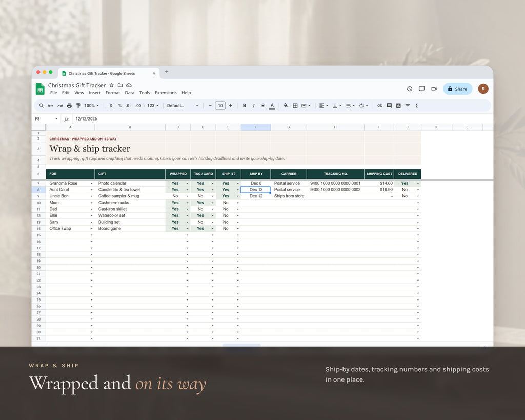This screenshot has width=525, height=420.
Task: Toggle italic formatting
Action: [x=254, y=106]
